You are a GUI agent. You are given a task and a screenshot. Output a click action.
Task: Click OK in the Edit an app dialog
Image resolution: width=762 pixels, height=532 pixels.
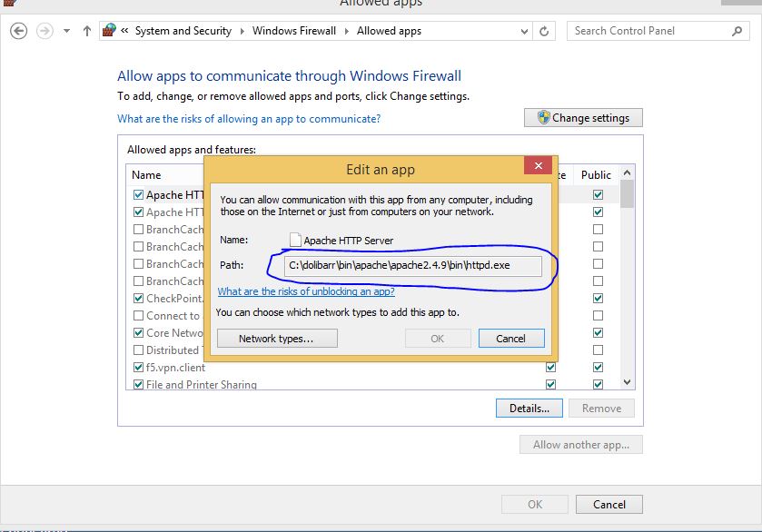[x=438, y=339]
